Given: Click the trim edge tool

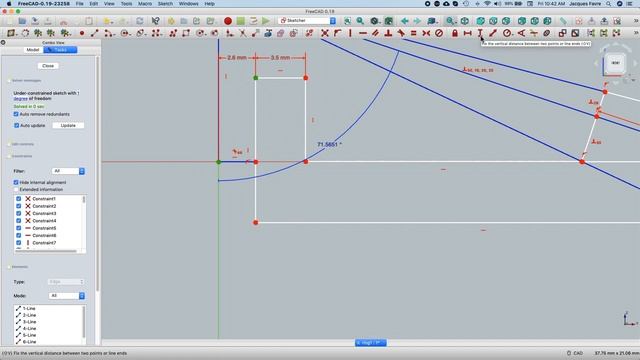Looking at the screenshot, I should coord(243,33).
